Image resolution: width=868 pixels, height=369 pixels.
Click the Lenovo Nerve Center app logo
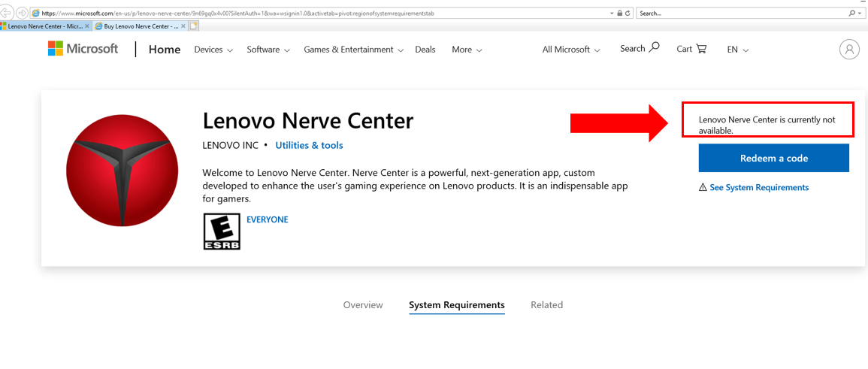[x=122, y=171]
